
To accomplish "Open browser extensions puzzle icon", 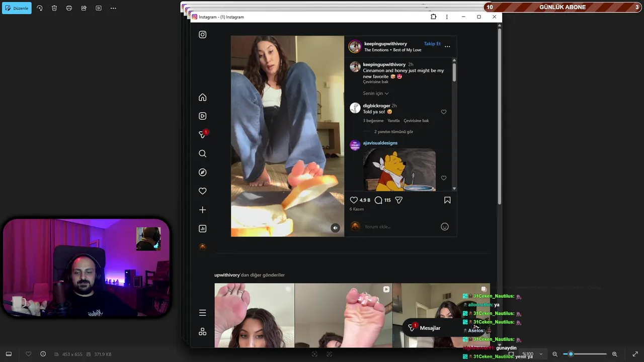I will [433, 17].
